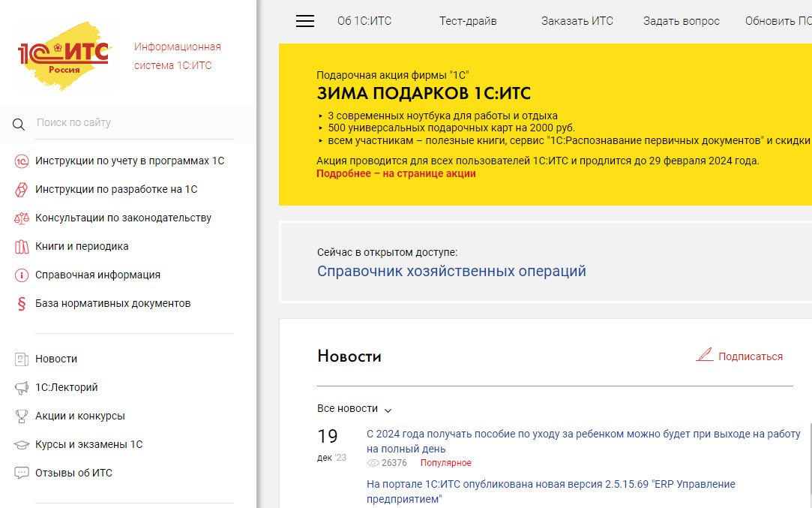This screenshot has height=508, width=812.
Task: Click the newspaper icon beside Новости
Action: click(x=21, y=359)
